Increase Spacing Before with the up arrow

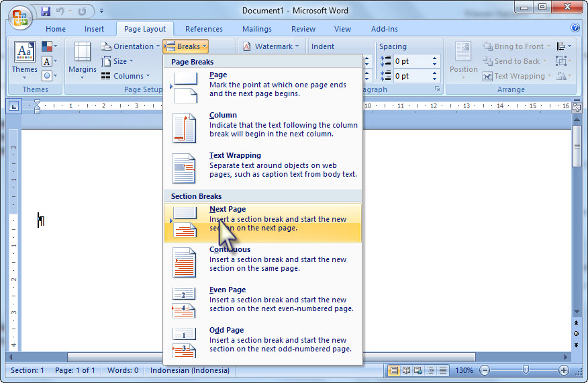(435, 58)
